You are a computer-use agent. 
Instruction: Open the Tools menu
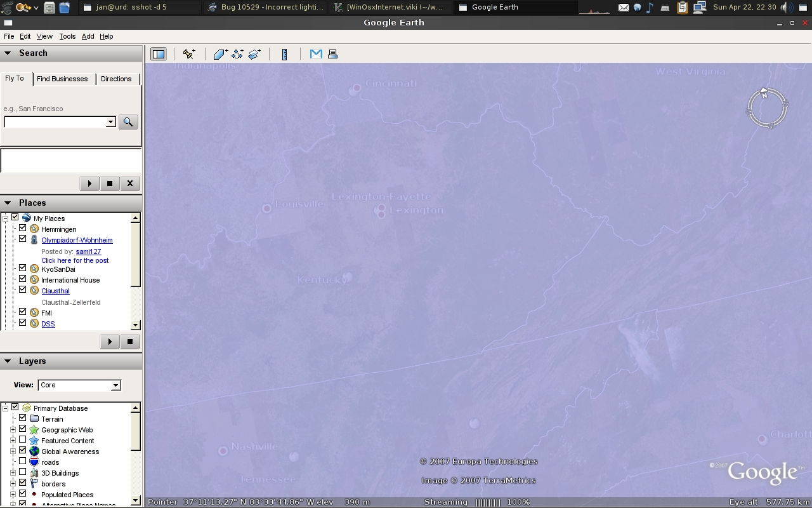pos(67,36)
